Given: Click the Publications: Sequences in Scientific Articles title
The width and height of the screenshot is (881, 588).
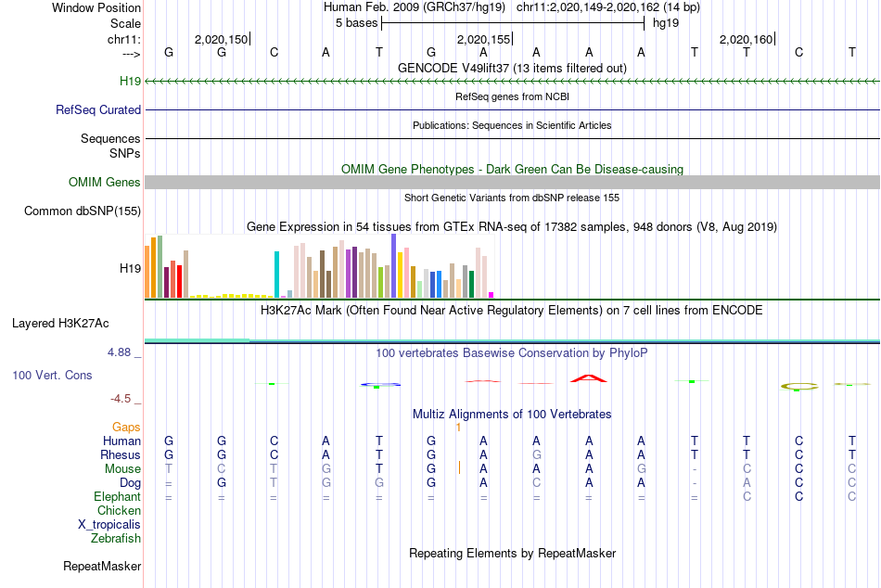Looking at the screenshot, I should 512,125.
